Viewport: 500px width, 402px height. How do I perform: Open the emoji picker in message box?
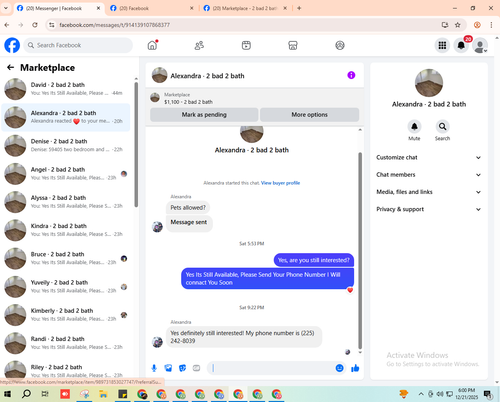coord(339,368)
